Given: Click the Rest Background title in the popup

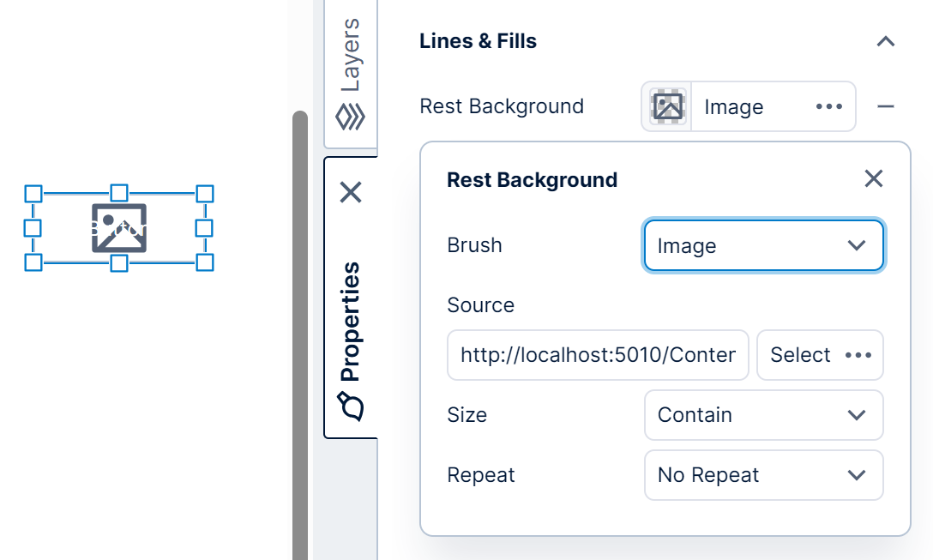Looking at the screenshot, I should point(532,179).
